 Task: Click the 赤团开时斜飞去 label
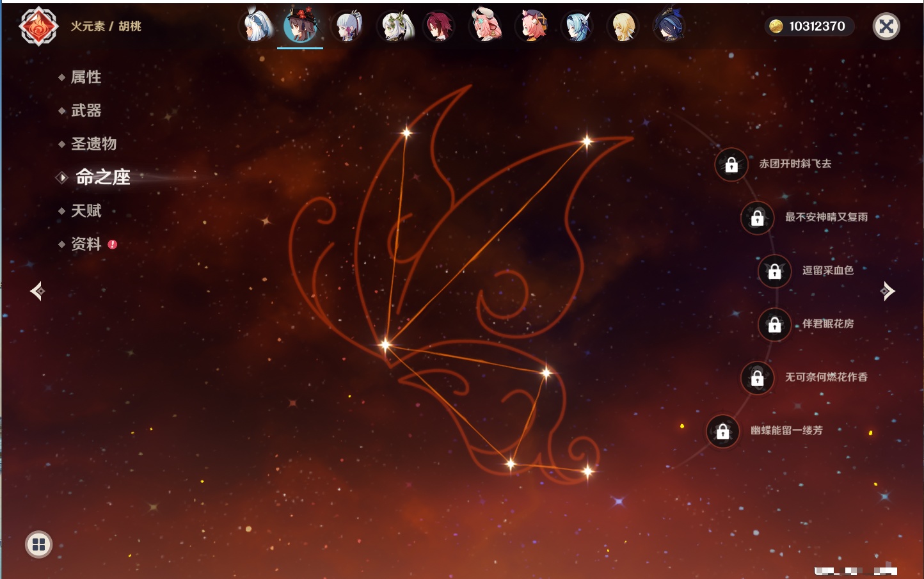tap(795, 164)
